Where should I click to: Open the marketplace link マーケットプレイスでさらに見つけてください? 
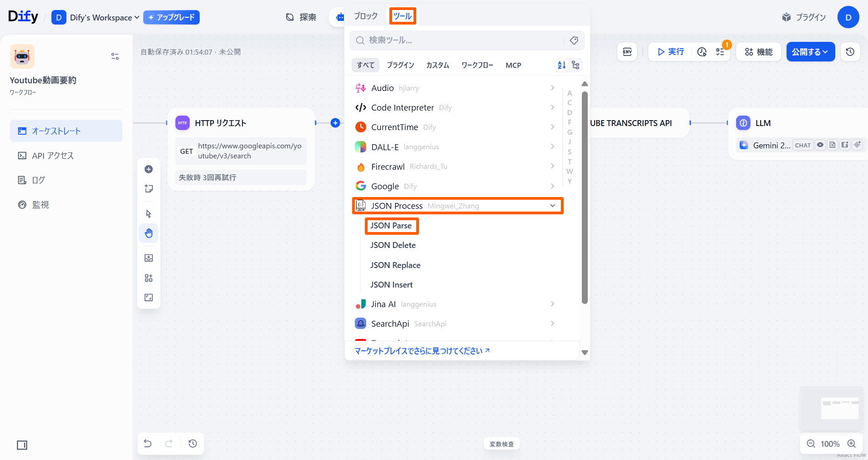click(422, 351)
